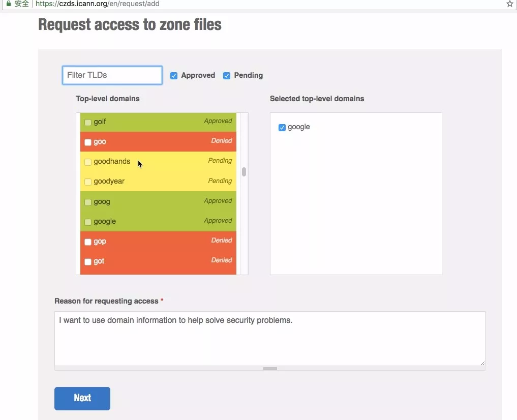
Task: Toggle the Pending filter checkbox
Action: pos(227,76)
